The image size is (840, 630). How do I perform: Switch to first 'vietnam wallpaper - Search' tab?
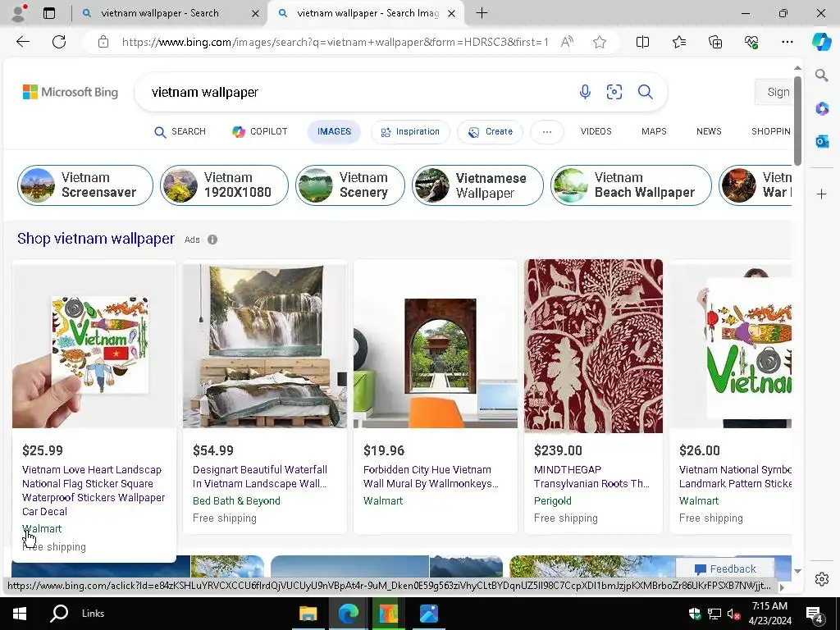(x=160, y=13)
